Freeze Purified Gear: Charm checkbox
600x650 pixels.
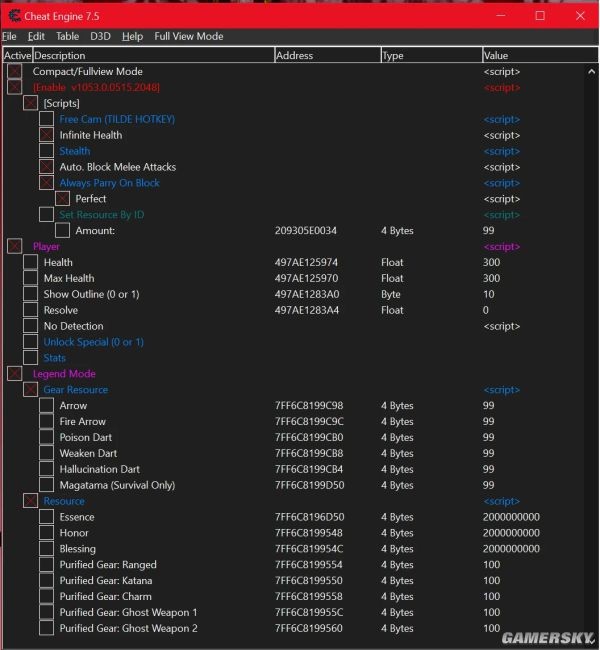(x=46, y=597)
